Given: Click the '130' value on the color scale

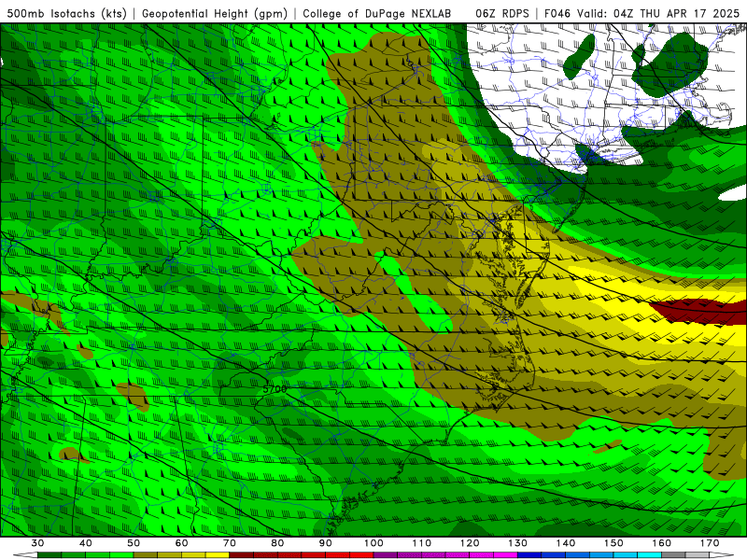Looking at the screenshot, I should coord(518,543).
